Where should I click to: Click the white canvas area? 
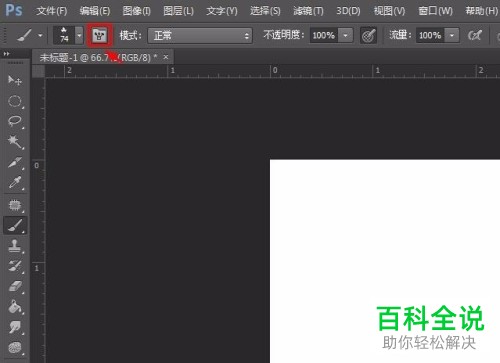tap(385, 261)
